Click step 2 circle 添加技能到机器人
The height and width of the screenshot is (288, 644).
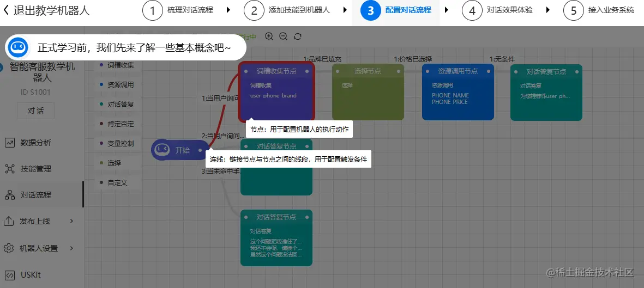click(254, 10)
